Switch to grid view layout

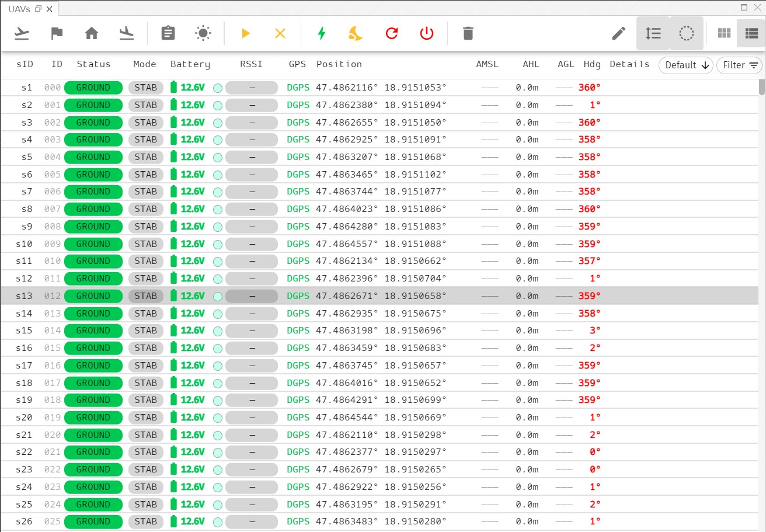[724, 33]
